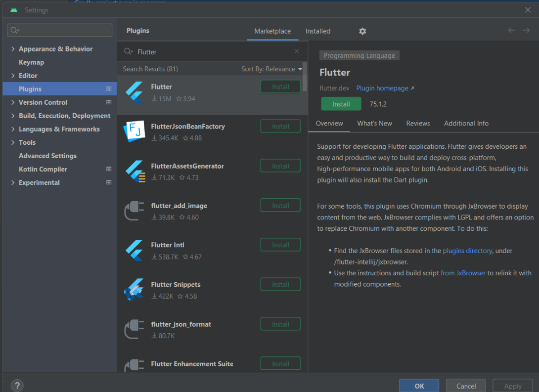Follow the plugins directory link
Screen dimensions: 539x392
[x=467, y=251]
